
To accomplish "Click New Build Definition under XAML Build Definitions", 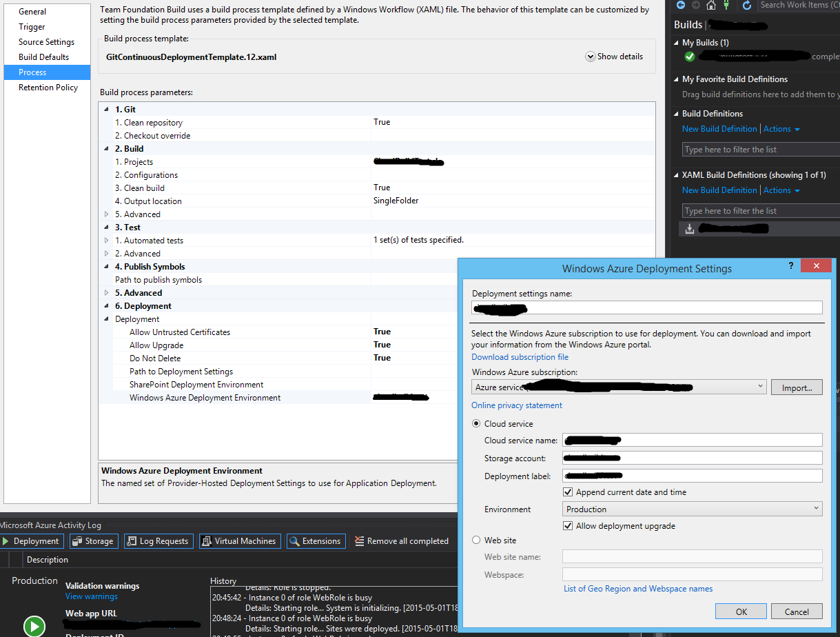I will click(719, 190).
